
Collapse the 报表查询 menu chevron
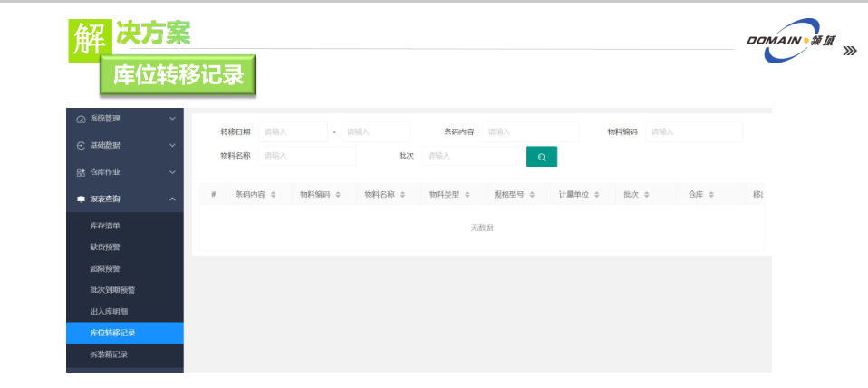[x=172, y=199]
